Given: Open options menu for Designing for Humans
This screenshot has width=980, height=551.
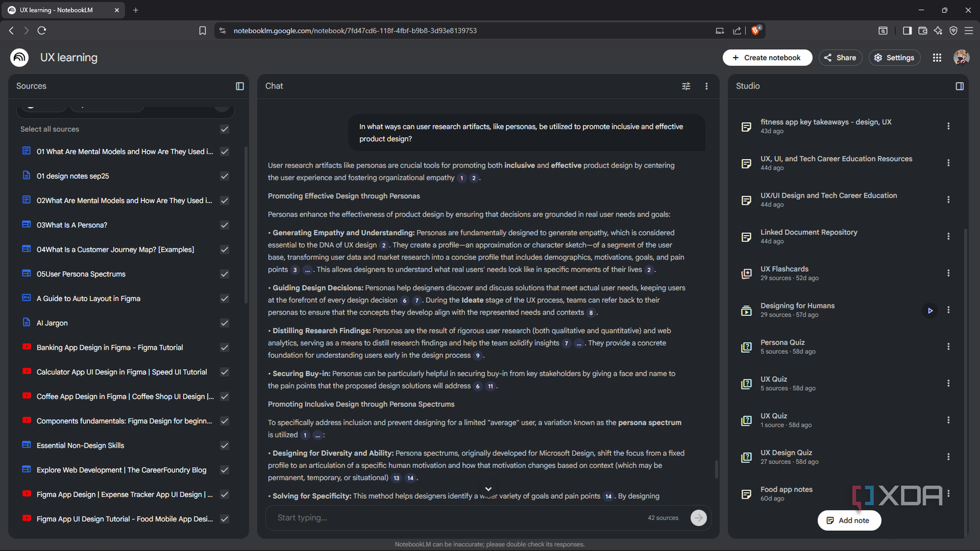Looking at the screenshot, I should [x=949, y=310].
